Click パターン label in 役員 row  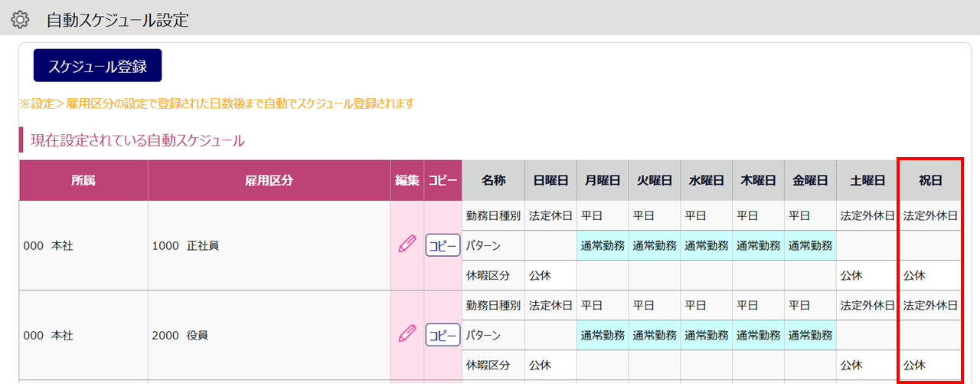(493, 335)
